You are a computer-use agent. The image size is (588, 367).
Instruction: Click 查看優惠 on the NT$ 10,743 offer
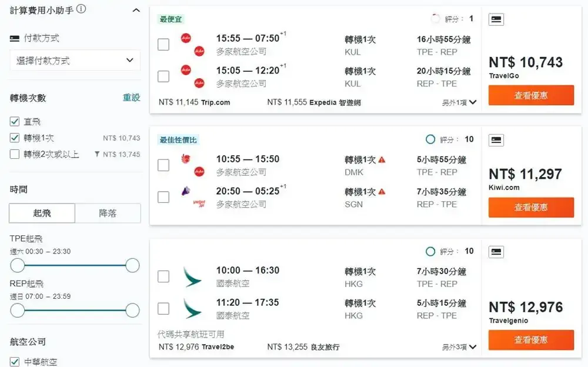(x=531, y=95)
